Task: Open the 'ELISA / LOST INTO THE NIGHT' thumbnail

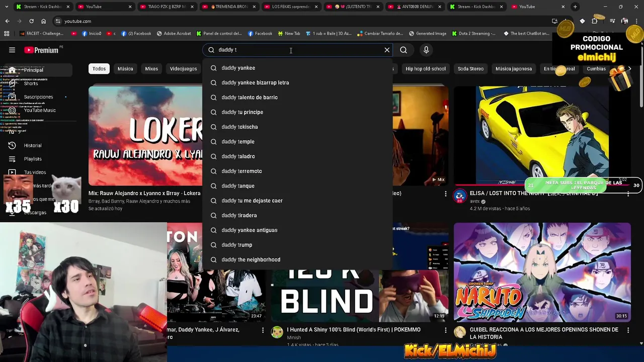Action: [542, 135]
